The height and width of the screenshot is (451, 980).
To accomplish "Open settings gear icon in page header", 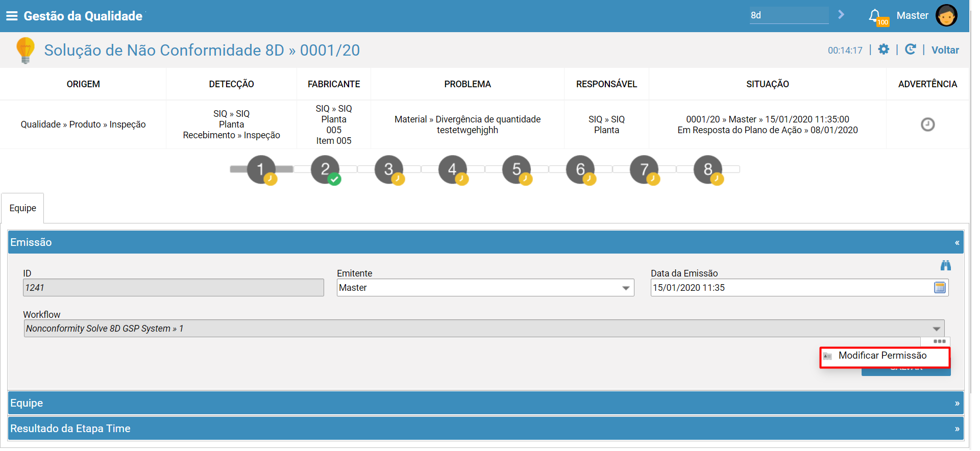I will (884, 49).
